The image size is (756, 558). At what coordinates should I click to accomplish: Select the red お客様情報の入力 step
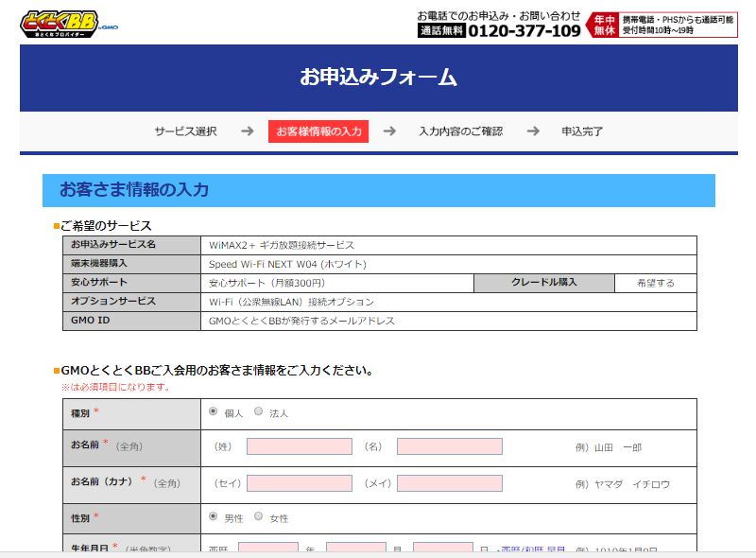318,131
